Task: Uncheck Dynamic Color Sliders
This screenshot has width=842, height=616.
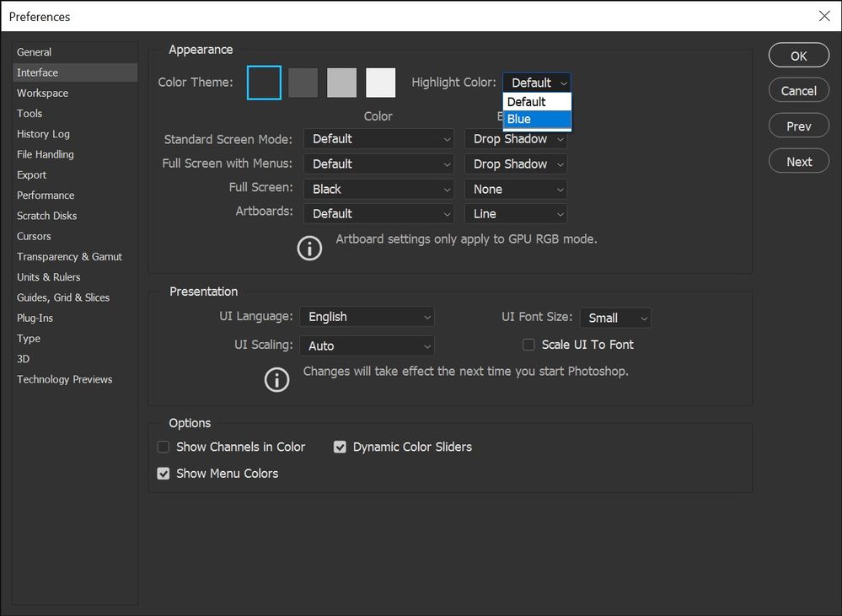Action: point(340,447)
